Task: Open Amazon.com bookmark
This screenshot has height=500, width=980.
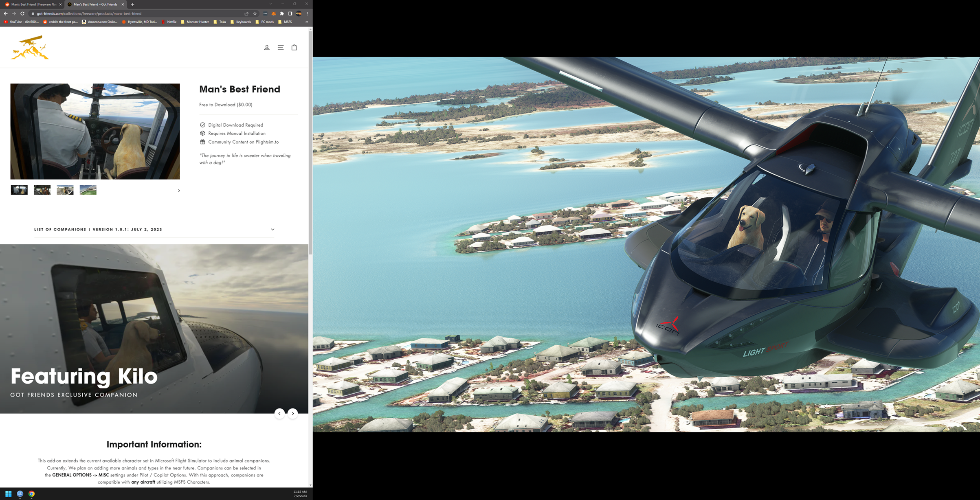Action: click(x=100, y=22)
